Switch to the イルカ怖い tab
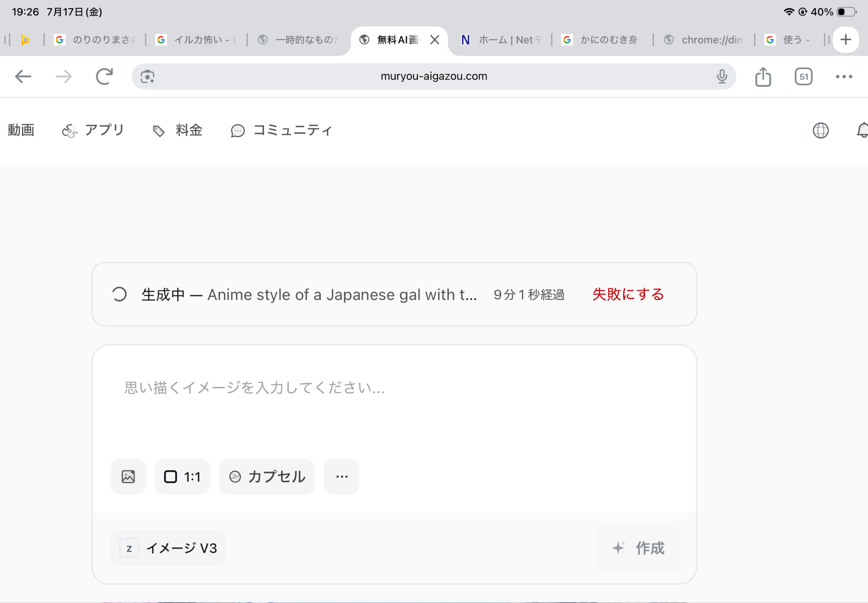Screen dimensions: 868x603 pyautogui.click(x=197, y=40)
